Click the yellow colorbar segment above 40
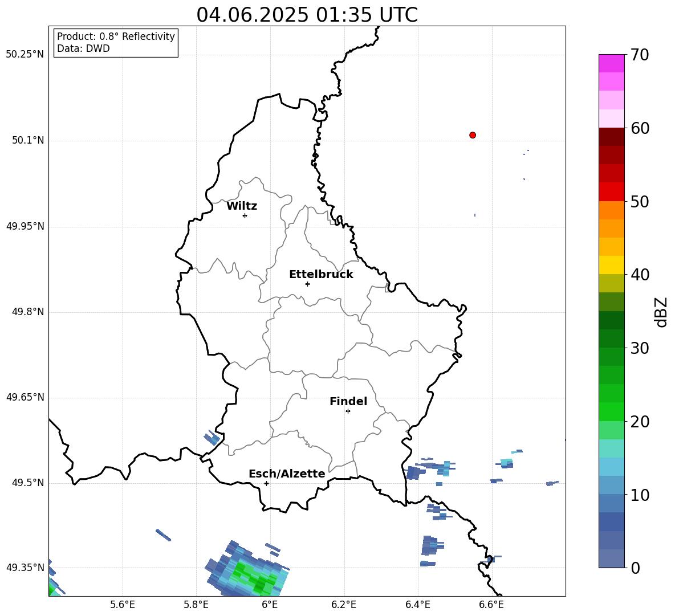 (x=611, y=265)
